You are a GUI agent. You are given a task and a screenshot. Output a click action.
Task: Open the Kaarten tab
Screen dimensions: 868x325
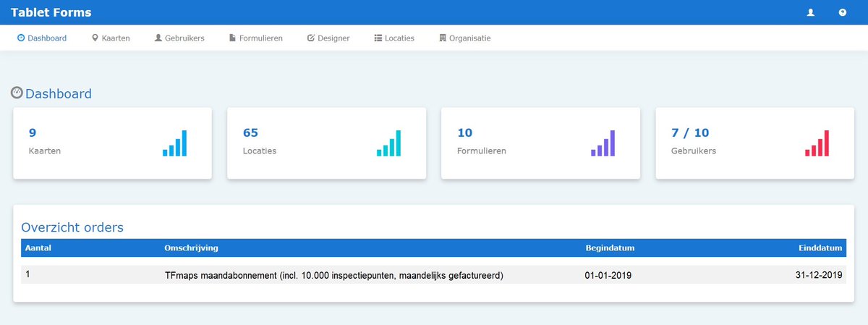(x=111, y=38)
